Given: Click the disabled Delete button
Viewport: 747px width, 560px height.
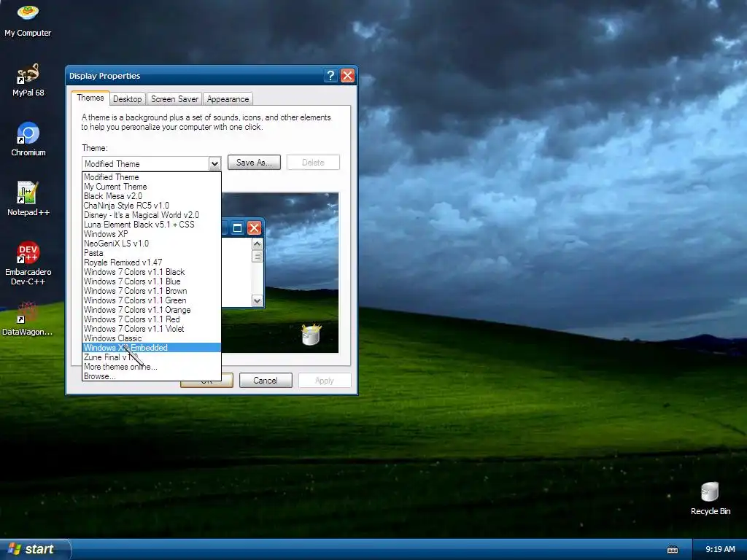Looking at the screenshot, I should (313, 163).
